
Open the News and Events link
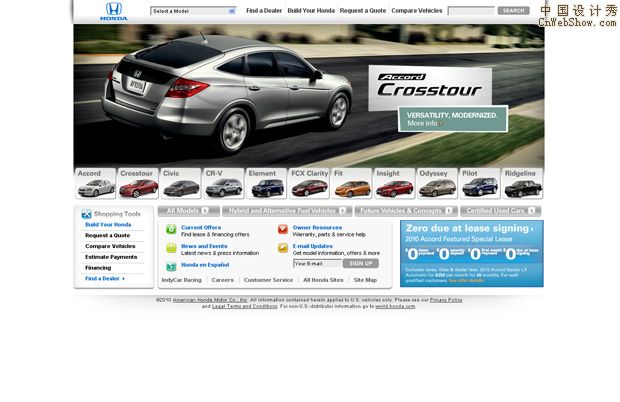point(204,246)
